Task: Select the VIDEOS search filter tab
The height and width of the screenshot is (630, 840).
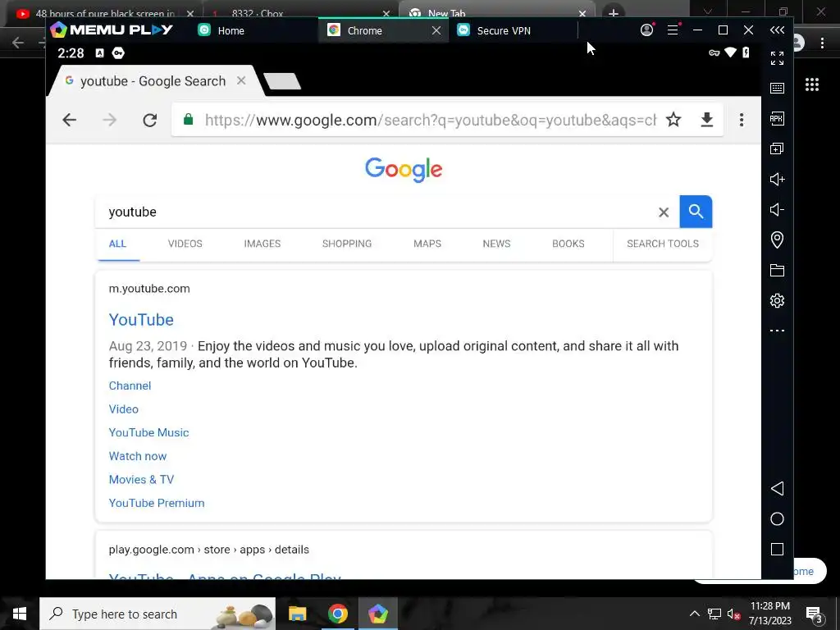Action: pos(185,244)
